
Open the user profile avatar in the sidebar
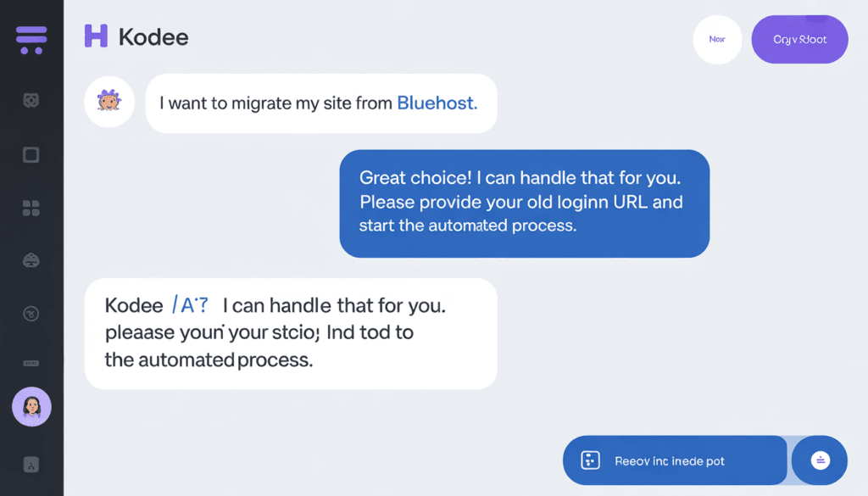click(x=31, y=408)
